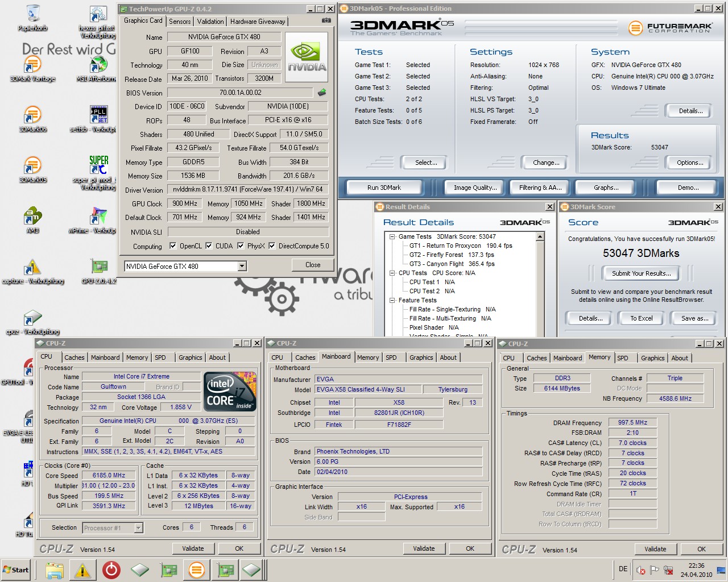
Task: Collapse the Game Tests tree node
Action: coord(392,236)
